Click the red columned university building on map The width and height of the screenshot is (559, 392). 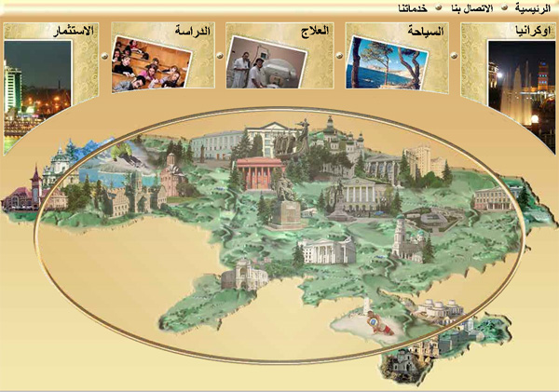pyautogui.click(x=260, y=173)
